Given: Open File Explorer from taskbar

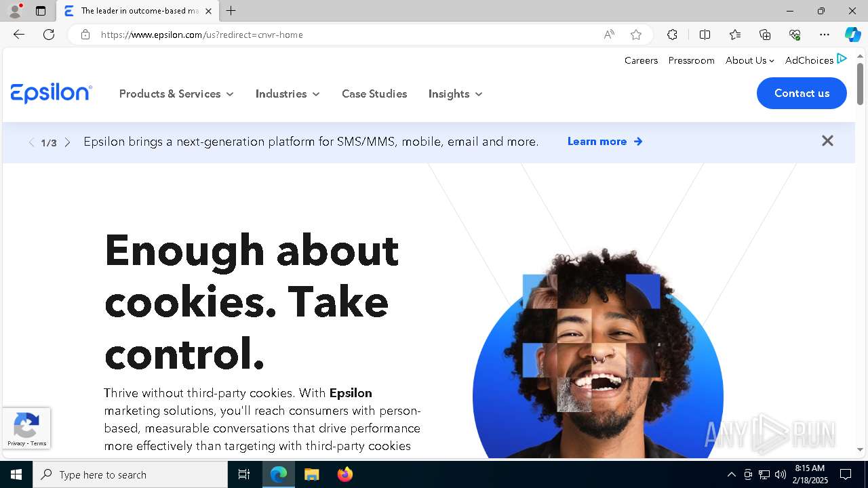Looking at the screenshot, I should click(x=311, y=474).
